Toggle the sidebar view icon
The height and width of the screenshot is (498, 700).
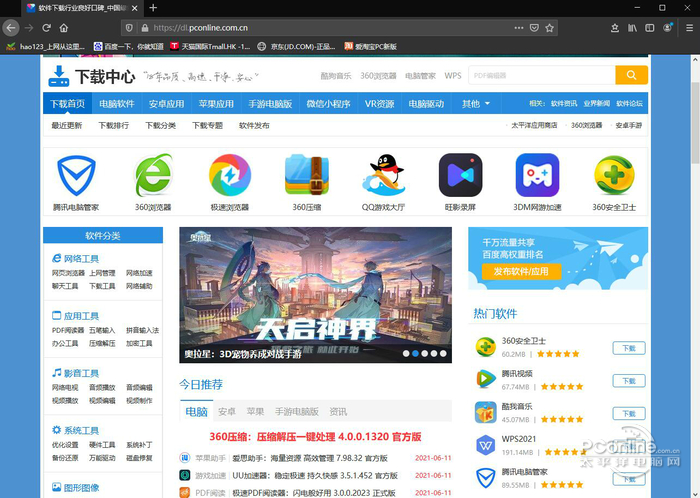[650, 28]
